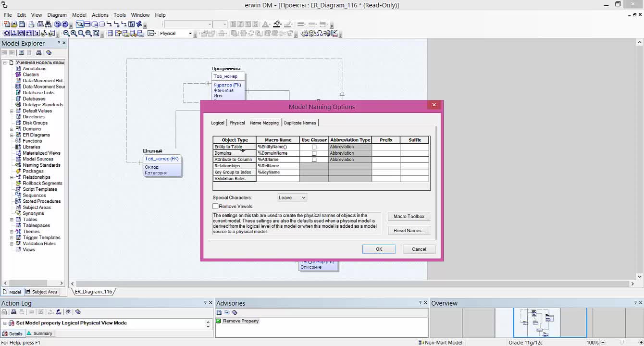Click the Save diskette icon in top toolbar

coord(22,24)
